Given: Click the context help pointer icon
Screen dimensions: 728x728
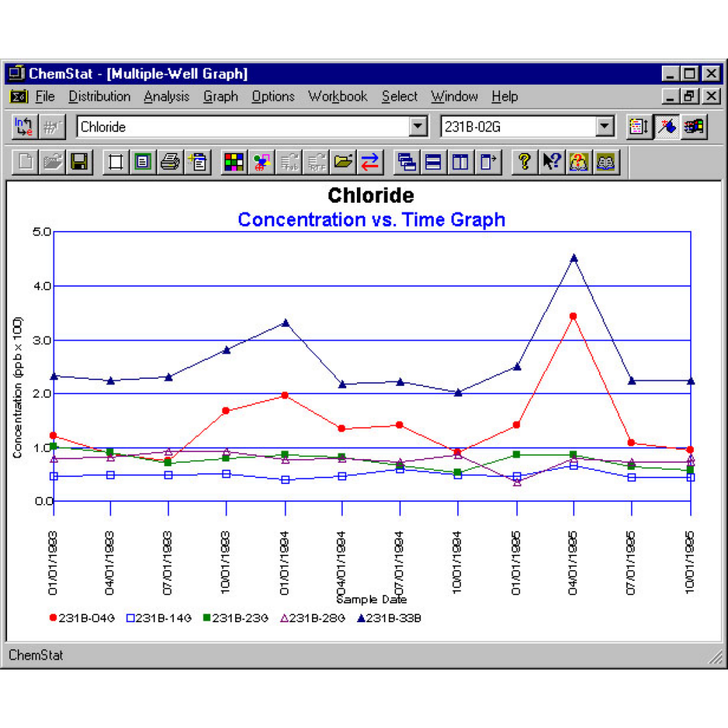Looking at the screenshot, I should 552,162.
